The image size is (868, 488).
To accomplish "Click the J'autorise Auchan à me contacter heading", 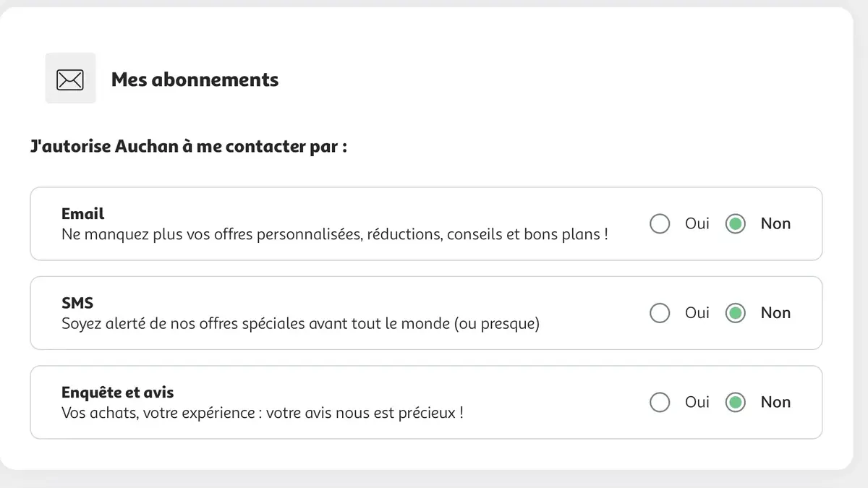I will pos(188,146).
